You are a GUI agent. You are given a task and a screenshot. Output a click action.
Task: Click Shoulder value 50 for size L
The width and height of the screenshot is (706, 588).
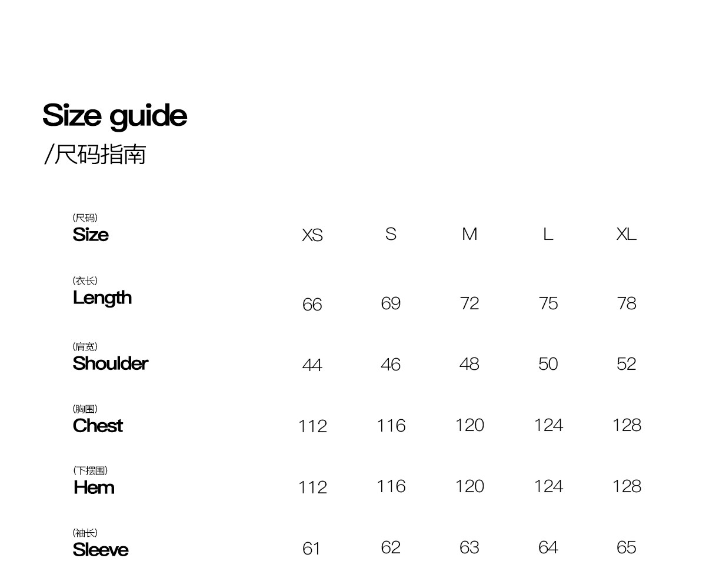(548, 364)
